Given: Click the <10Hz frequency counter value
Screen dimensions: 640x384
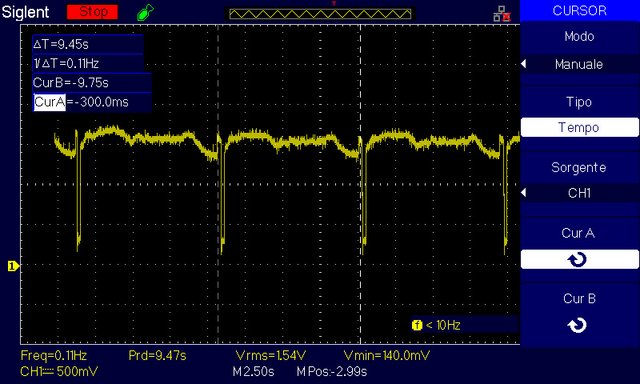Looking at the screenshot, I should (443, 325).
